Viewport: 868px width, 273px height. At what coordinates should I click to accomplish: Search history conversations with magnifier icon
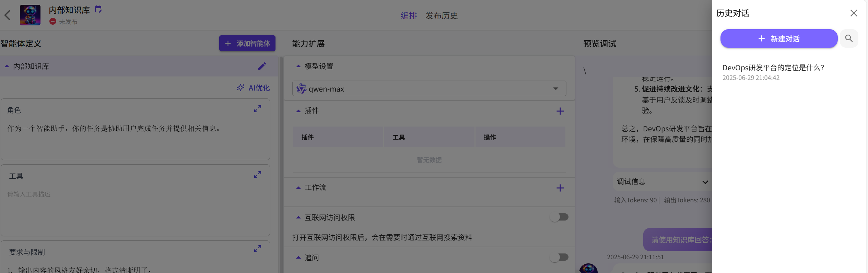(x=849, y=38)
